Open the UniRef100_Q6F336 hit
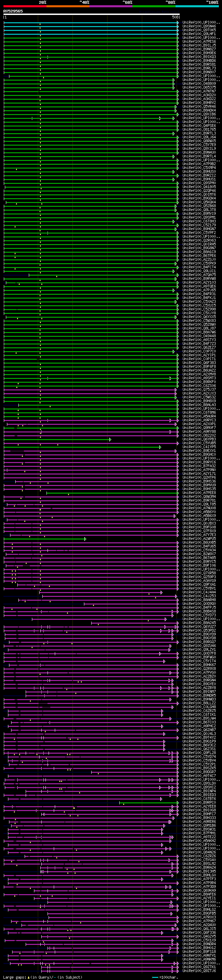Image resolution: width=222 pixels, height=980 pixels. (199, 932)
